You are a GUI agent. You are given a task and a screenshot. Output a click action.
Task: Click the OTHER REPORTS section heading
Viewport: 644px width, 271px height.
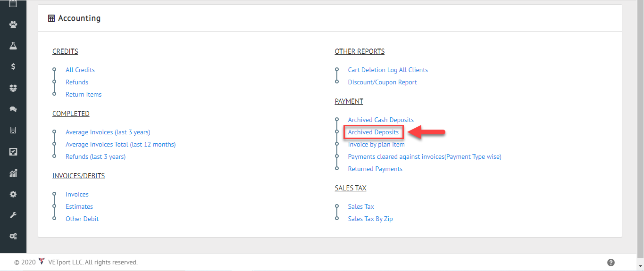360,51
